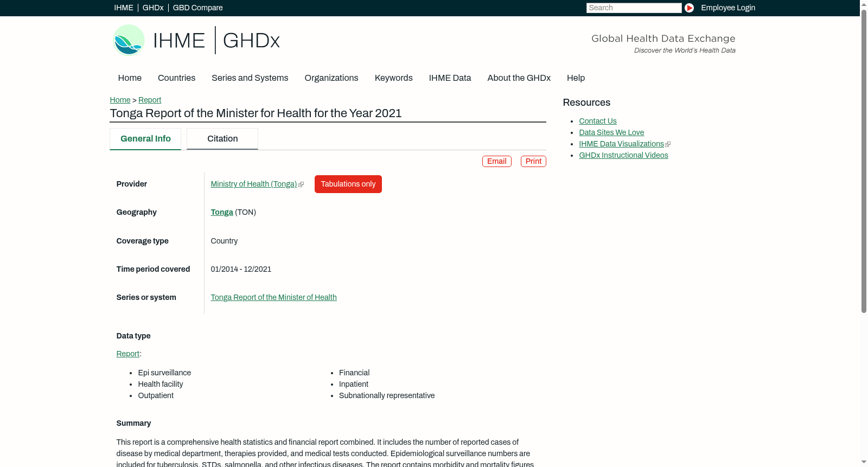Click the IHME link in top bar
This screenshot has height=467, width=868.
[124, 8]
